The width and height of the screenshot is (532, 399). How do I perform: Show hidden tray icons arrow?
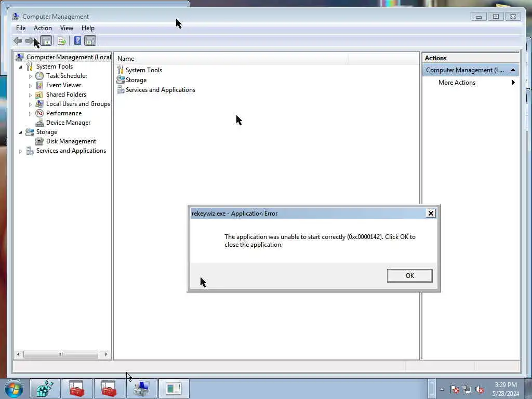click(x=442, y=390)
